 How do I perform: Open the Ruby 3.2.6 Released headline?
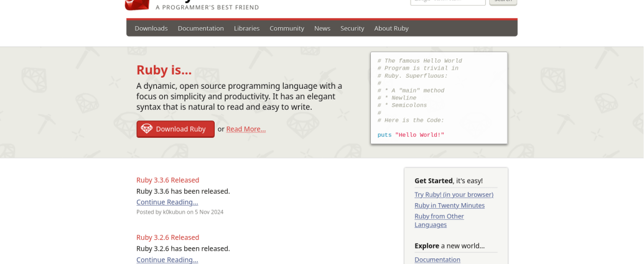167,237
